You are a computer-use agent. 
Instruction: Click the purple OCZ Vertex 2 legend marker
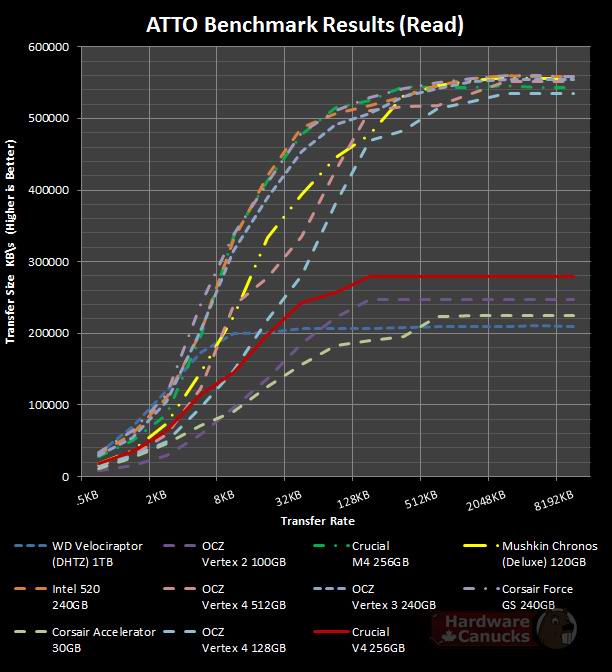[x=181, y=546]
